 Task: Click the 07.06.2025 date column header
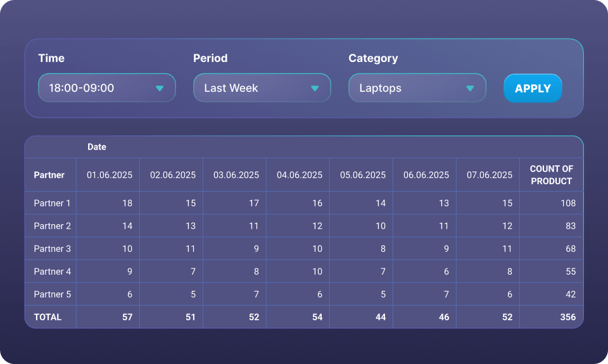[490, 175]
